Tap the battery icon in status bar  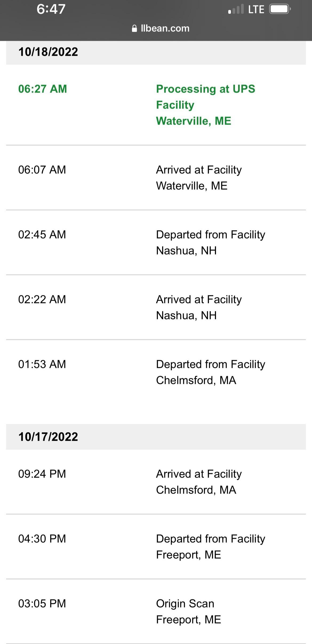(279, 9)
